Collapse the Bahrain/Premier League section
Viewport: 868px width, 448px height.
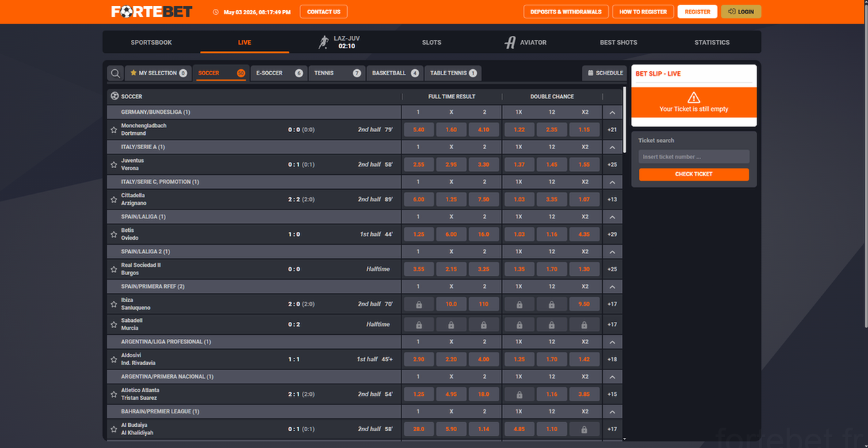pos(612,412)
